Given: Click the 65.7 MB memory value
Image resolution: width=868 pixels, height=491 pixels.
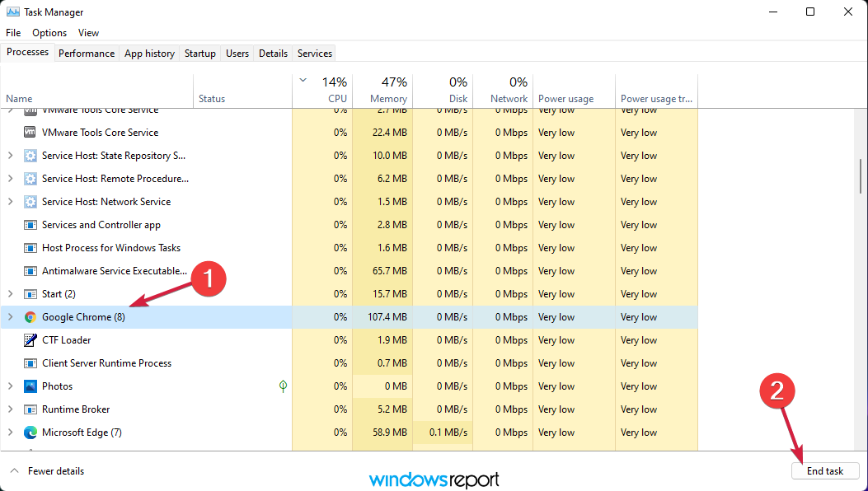Looking at the screenshot, I should pos(390,271).
